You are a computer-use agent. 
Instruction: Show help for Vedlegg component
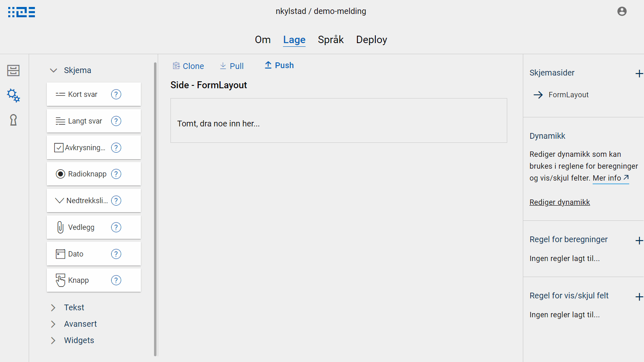(116, 227)
